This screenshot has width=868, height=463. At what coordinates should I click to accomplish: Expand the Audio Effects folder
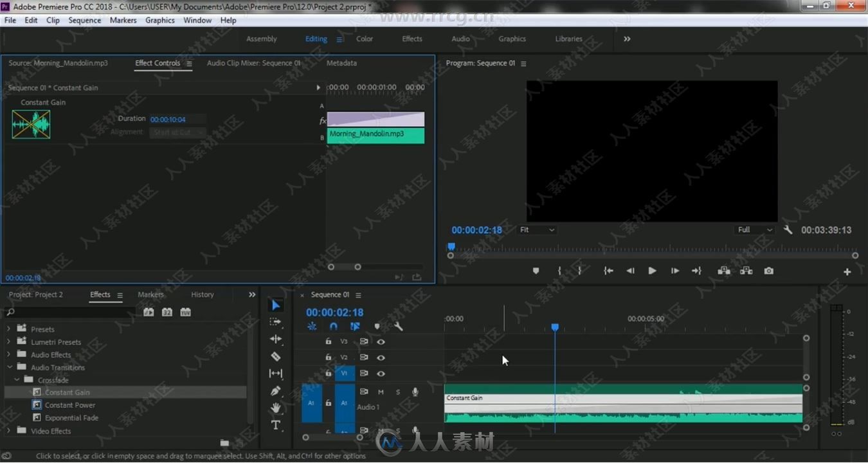[x=9, y=354]
